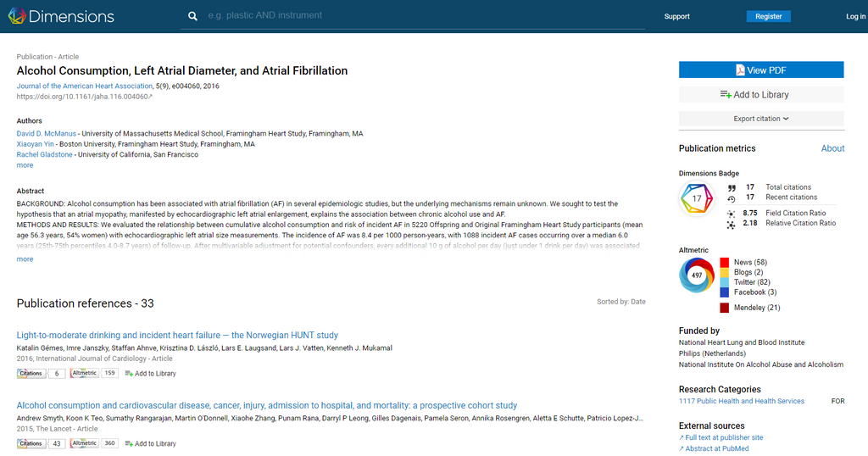Viewport: 868px width, 456px height.
Task: Open the Altmetric donut score badge
Action: tap(697, 275)
